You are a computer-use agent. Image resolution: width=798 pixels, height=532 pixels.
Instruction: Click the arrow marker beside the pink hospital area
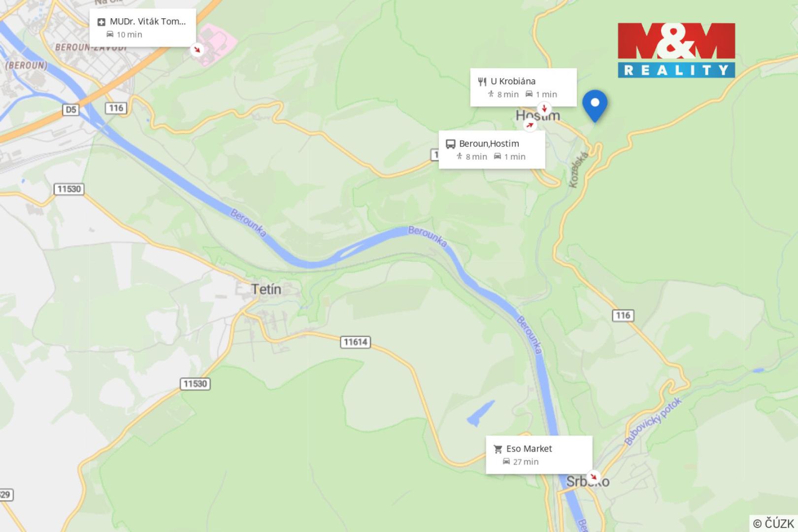click(197, 49)
